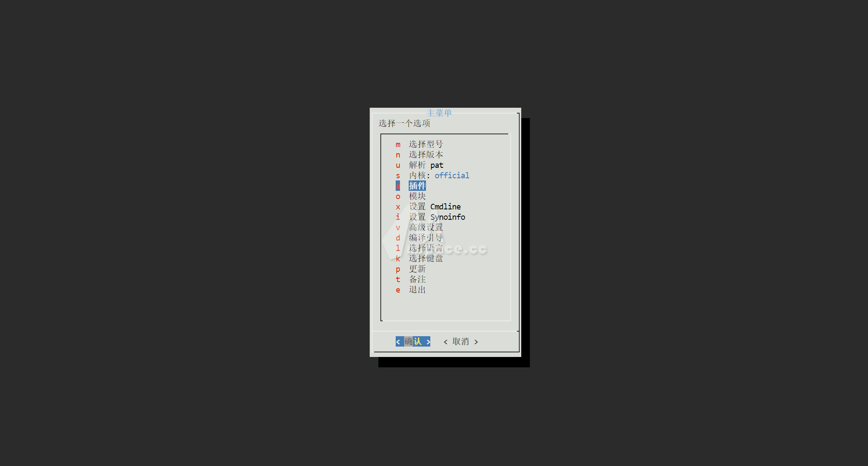This screenshot has width=868, height=466.
Task: Choose 选择语言 option
Action: coord(426,248)
